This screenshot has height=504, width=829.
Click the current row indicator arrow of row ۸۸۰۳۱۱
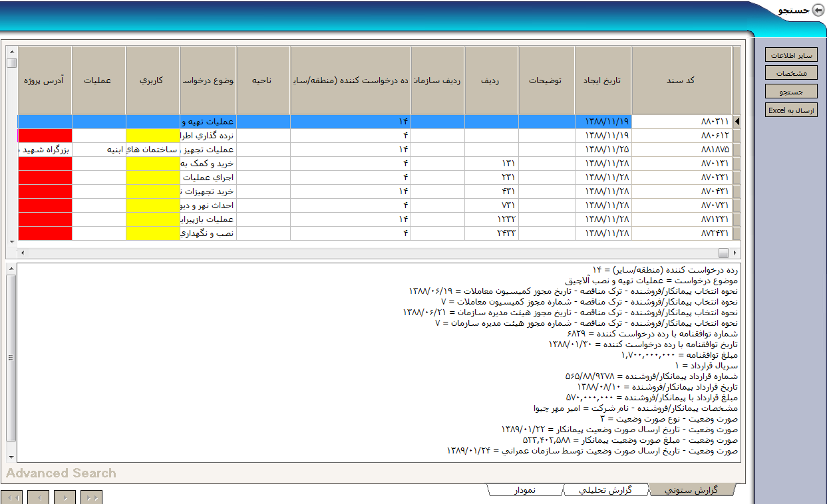[737, 122]
